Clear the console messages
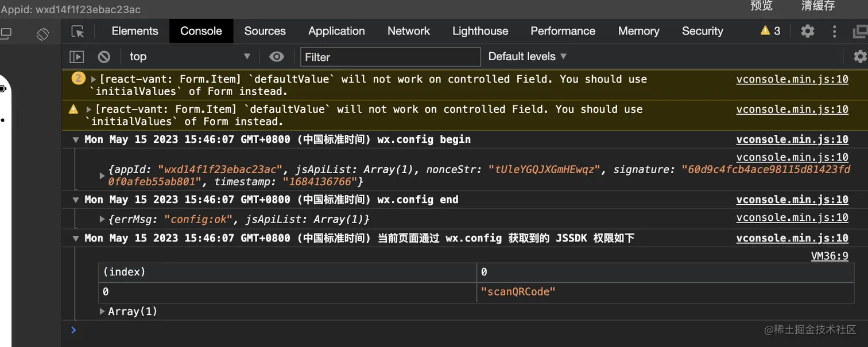 point(104,56)
